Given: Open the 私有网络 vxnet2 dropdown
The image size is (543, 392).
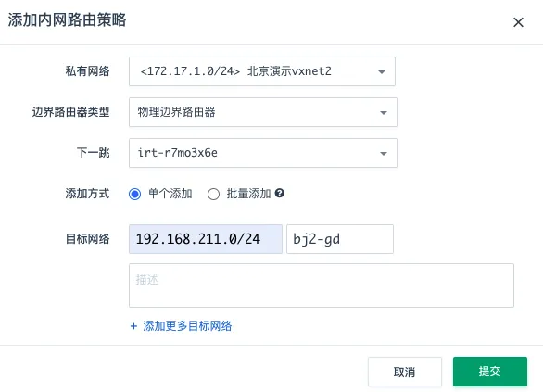Looking at the screenshot, I should point(262,71).
